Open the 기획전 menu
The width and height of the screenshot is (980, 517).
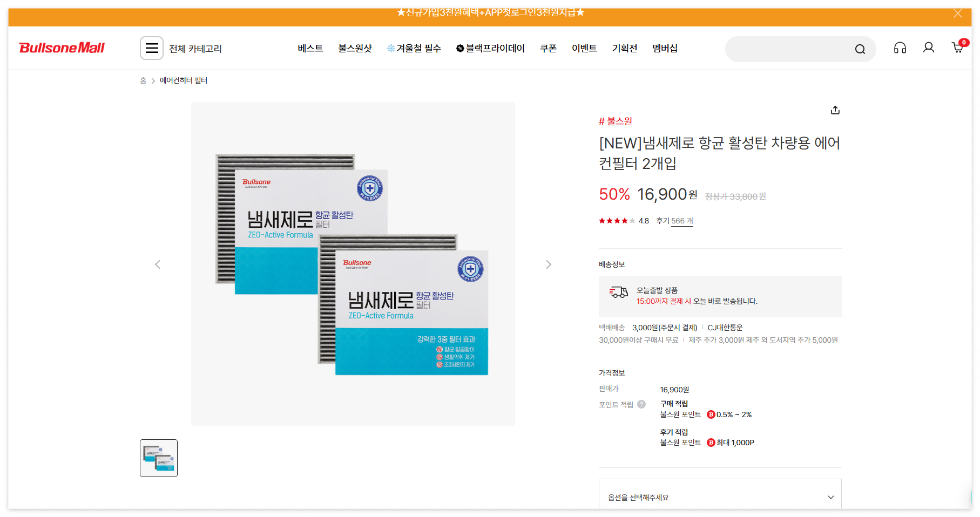(625, 49)
